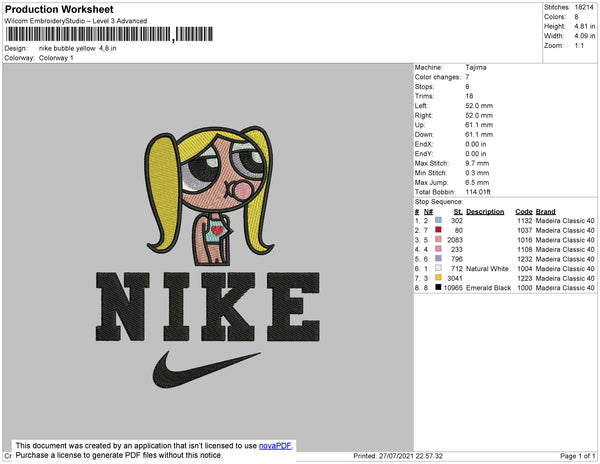This screenshot has height=464, width=600.
Task: Click 'Wilcom EmbroideryStudio – Level 3 Advanced' subtitle
Action: pyautogui.click(x=76, y=21)
